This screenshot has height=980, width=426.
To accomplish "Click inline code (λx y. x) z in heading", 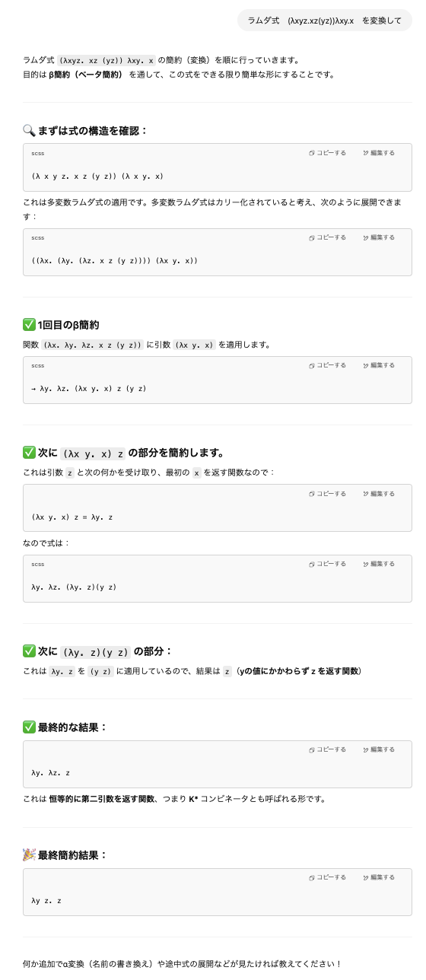I will [93, 453].
